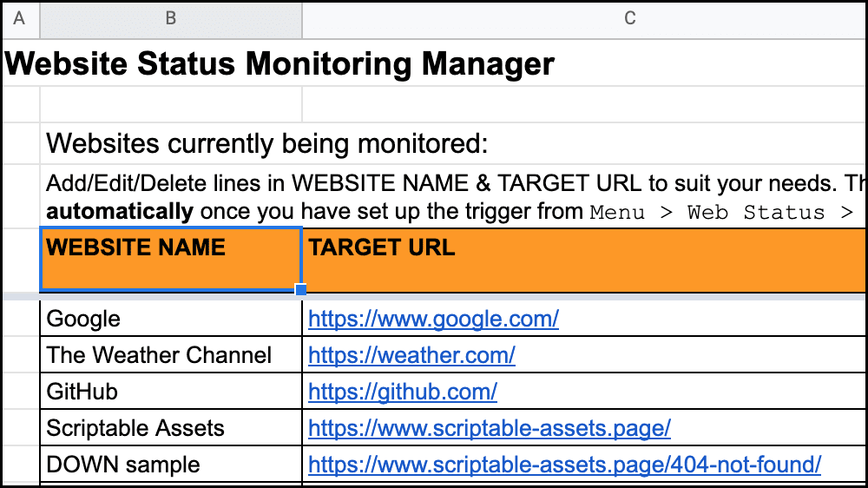Open the 404-not-found sample link
This screenshot has width=868, height=488.
tap(565, 465)
